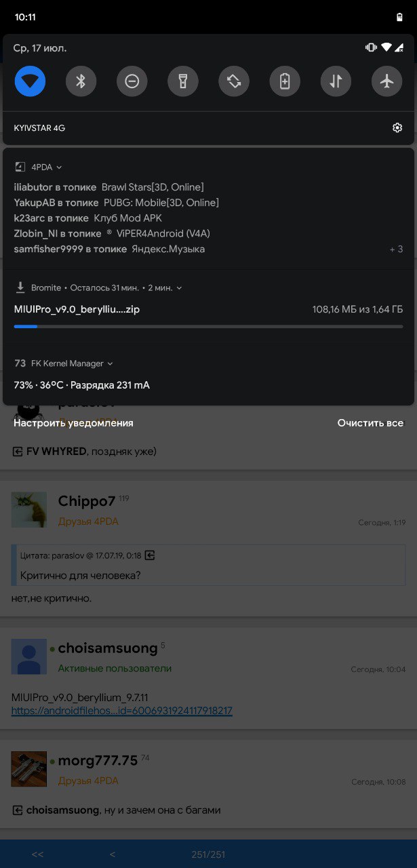Screen dimensions: 417x868
Task: Turn on airplane mode tile
Action: [x=387, y=81]
